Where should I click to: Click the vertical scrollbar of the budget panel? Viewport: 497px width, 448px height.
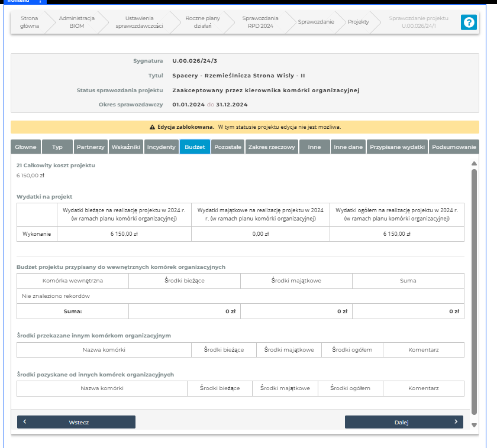pos(473,290)
